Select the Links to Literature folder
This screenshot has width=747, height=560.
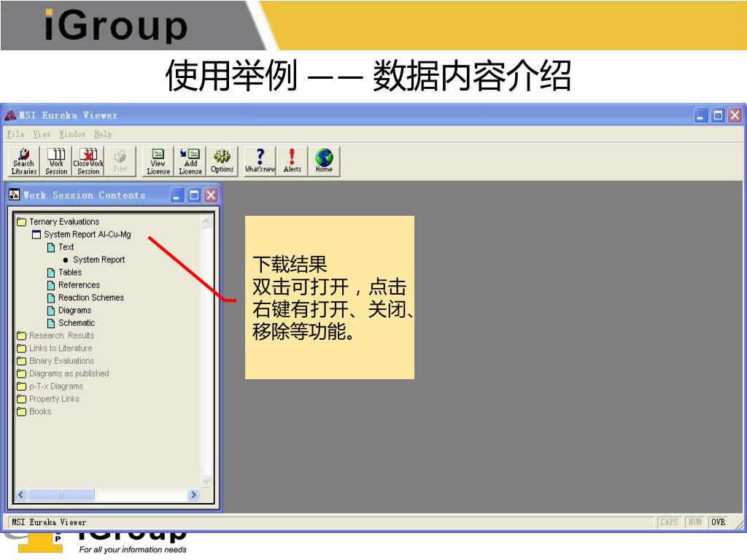point(61,348)
